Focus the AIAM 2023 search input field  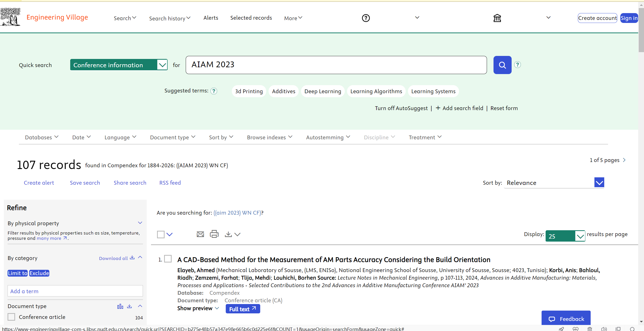(336, 65)
